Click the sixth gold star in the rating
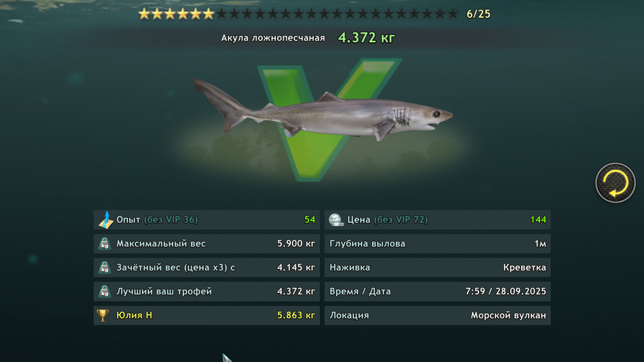This screenshot has height=362, width=644. pos(208,14)
